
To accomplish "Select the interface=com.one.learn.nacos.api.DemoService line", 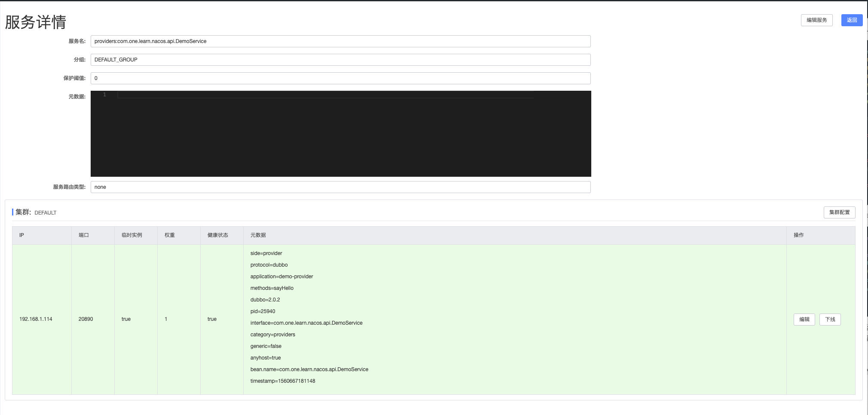I will pos(306,323).
